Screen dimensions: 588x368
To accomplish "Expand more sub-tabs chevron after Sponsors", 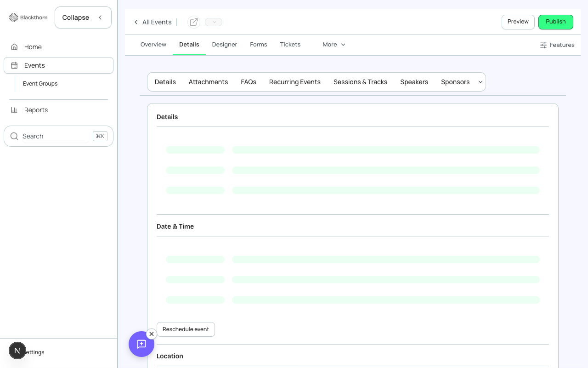I will click(481, 82).
